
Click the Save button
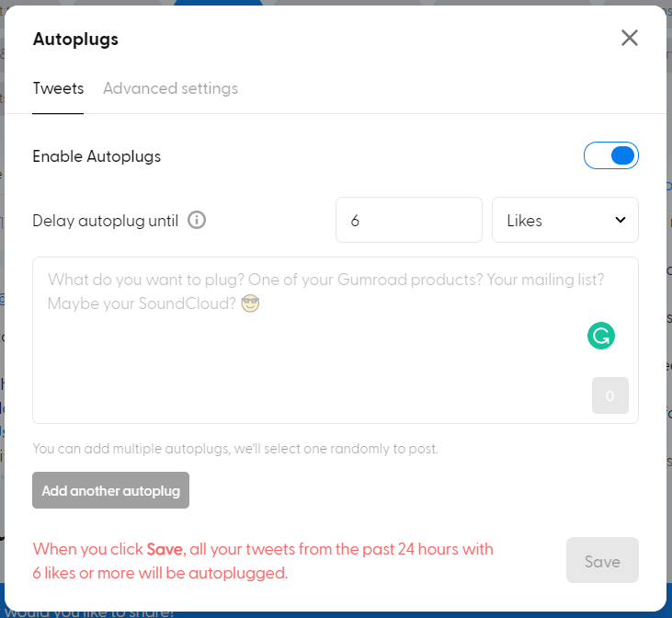(602, 561)
